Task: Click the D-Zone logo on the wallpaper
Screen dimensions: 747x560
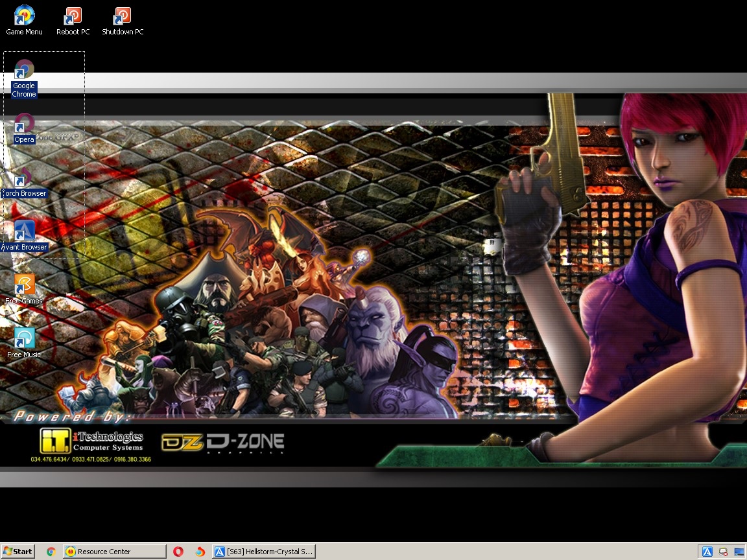Action: tap(223, 443)
